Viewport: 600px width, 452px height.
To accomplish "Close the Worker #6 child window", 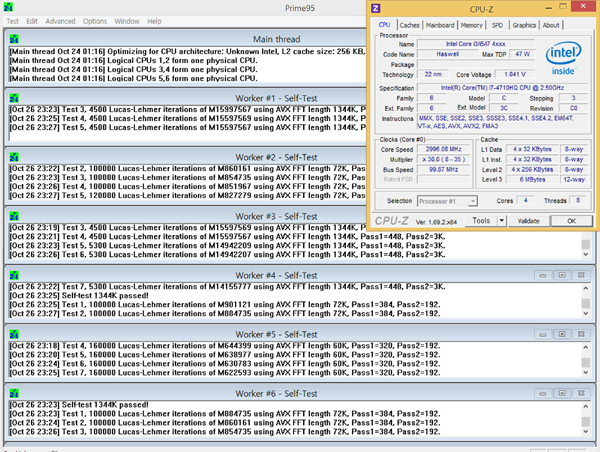I will [581, 393].
